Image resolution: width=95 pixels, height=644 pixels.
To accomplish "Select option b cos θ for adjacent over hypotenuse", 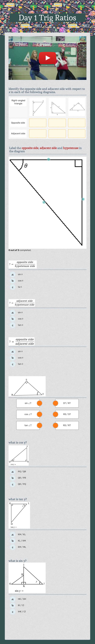I will 13,319.
